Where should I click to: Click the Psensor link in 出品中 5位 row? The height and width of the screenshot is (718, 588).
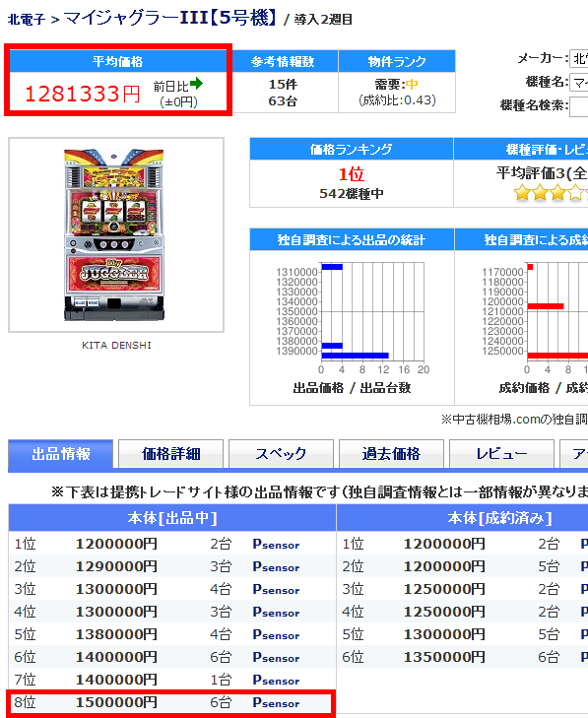(x=276, y=634)
